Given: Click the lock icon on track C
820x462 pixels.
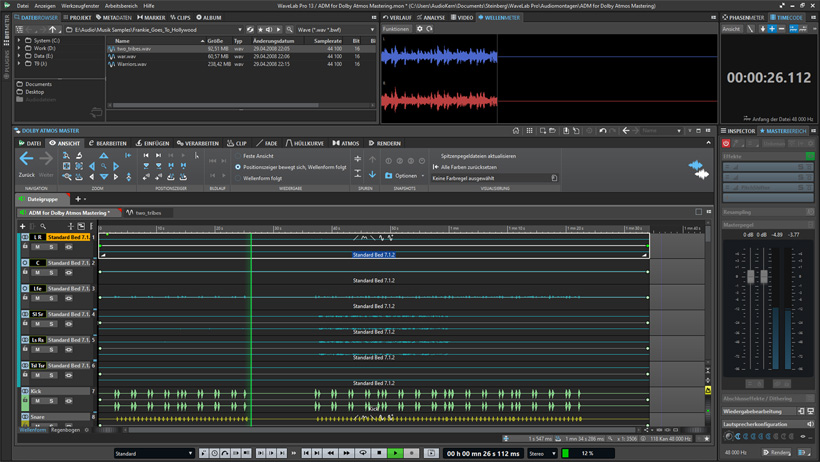Looking at the screenshot, I should [25, 272].
